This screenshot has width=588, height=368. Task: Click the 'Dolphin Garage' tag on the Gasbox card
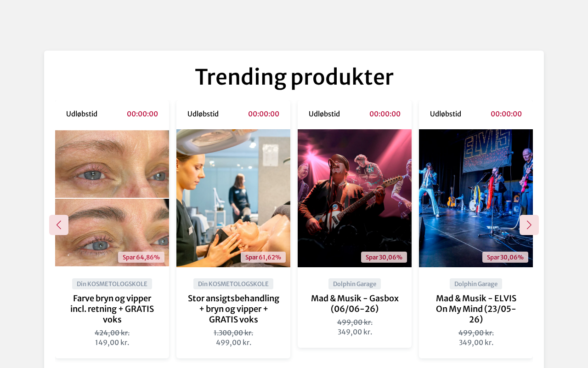tap(355, 284)
